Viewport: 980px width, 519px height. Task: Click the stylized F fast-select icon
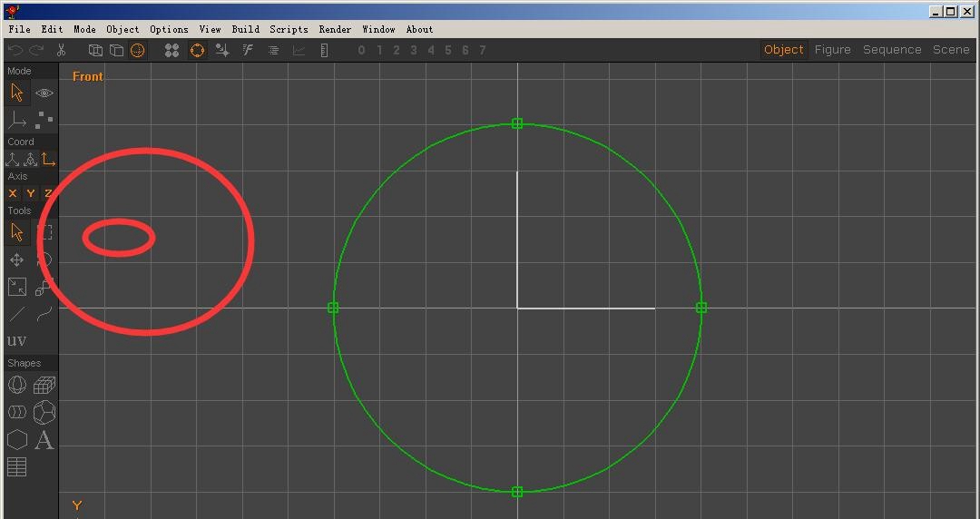[248, 50]
